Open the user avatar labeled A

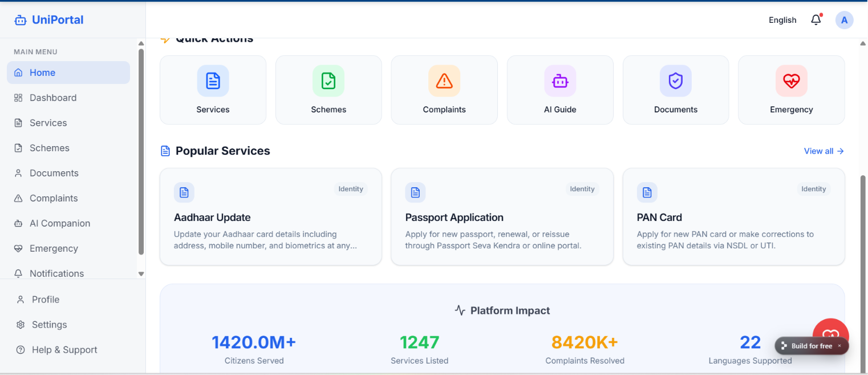pyautogui.click(x=845, y=20)
